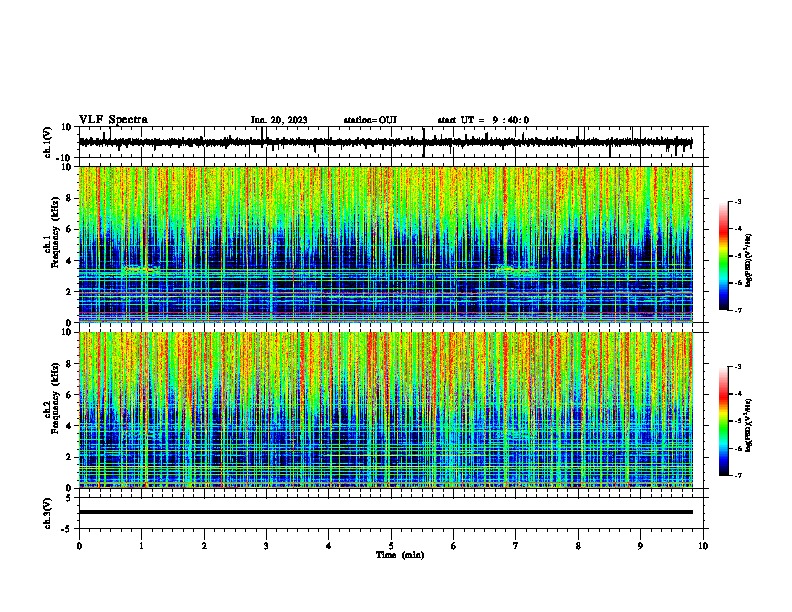Click the "6" kHz tick on ch.2 frequency axis

pyautogui.click(x=69, y=395)
